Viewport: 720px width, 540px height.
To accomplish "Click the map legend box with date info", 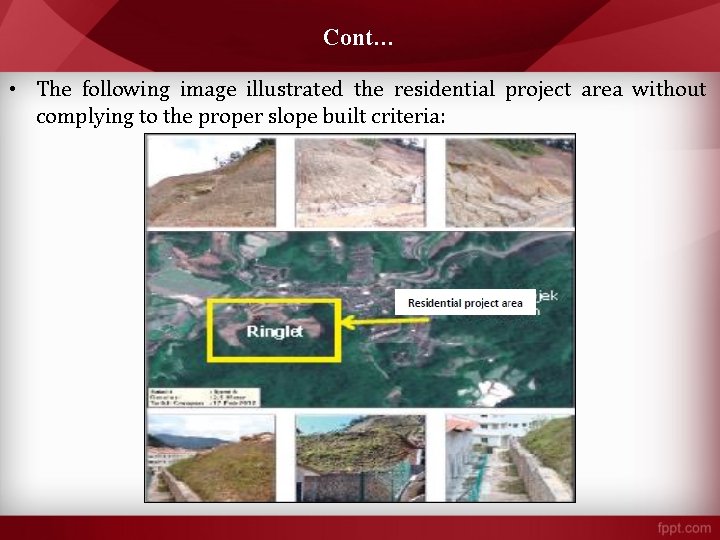I will pos(204,397).
